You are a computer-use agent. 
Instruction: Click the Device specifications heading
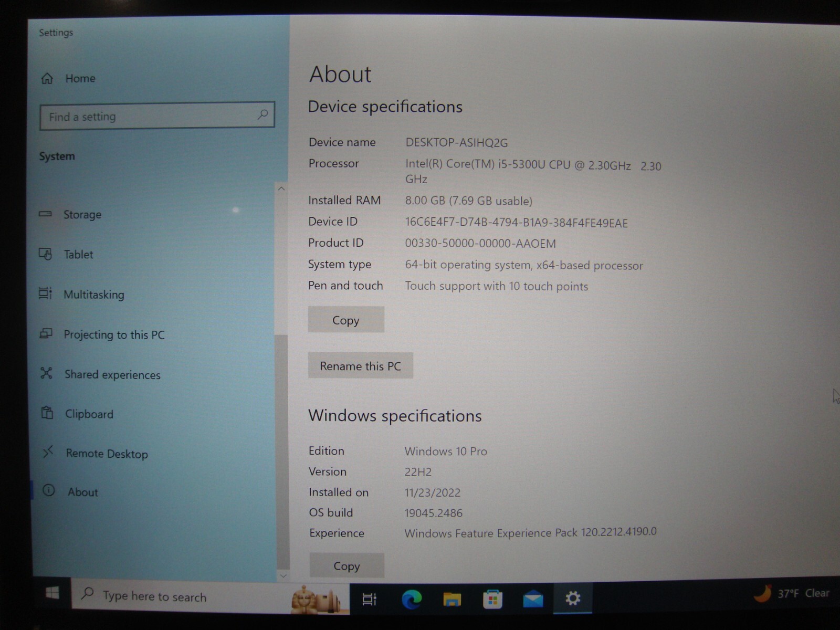(x=385, y=107)
